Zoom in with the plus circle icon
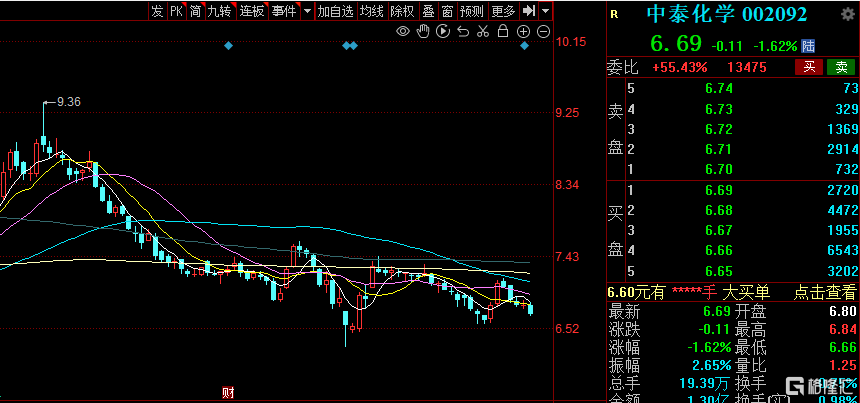The width and height of the screenshot is (860, 403). point(523,31)
